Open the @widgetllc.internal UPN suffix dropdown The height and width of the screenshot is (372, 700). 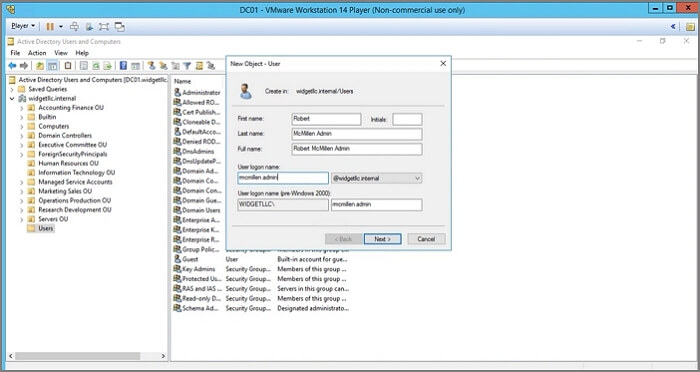coord(417,178)
